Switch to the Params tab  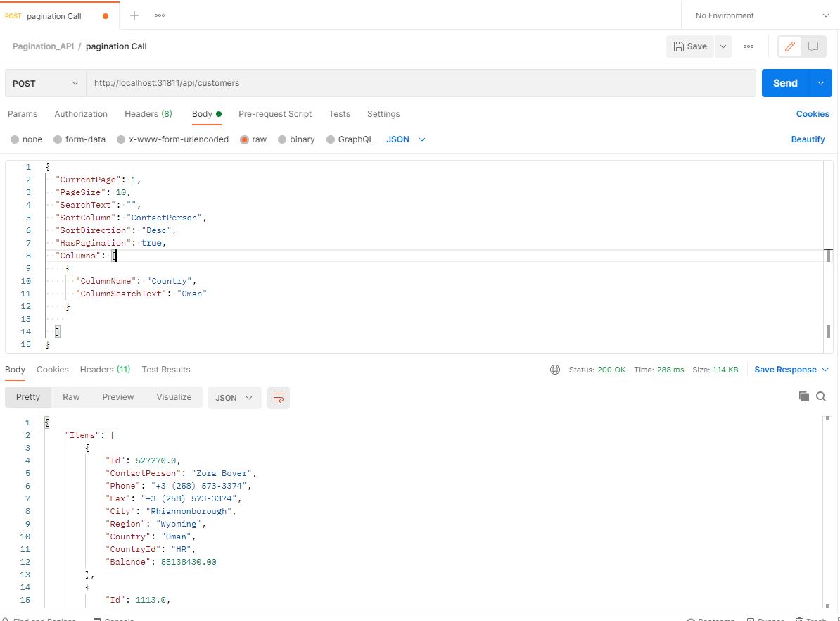pos(23,113)
